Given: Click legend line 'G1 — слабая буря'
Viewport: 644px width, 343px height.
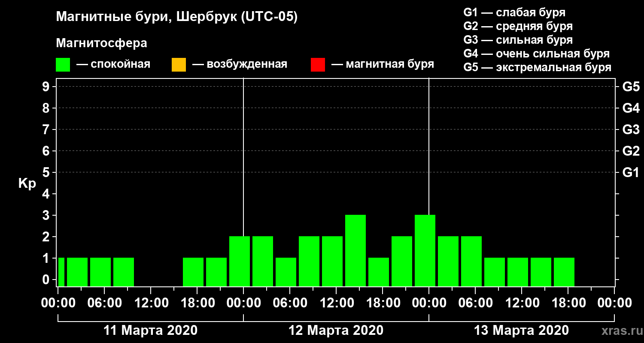Looking at the screenshot, I should (x=514, y=12).
